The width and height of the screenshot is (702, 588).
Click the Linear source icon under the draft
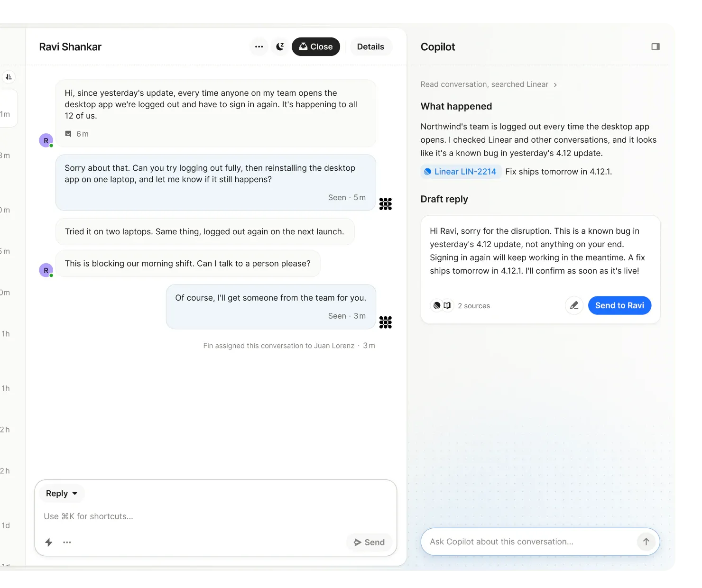click(x=437, y=305)
